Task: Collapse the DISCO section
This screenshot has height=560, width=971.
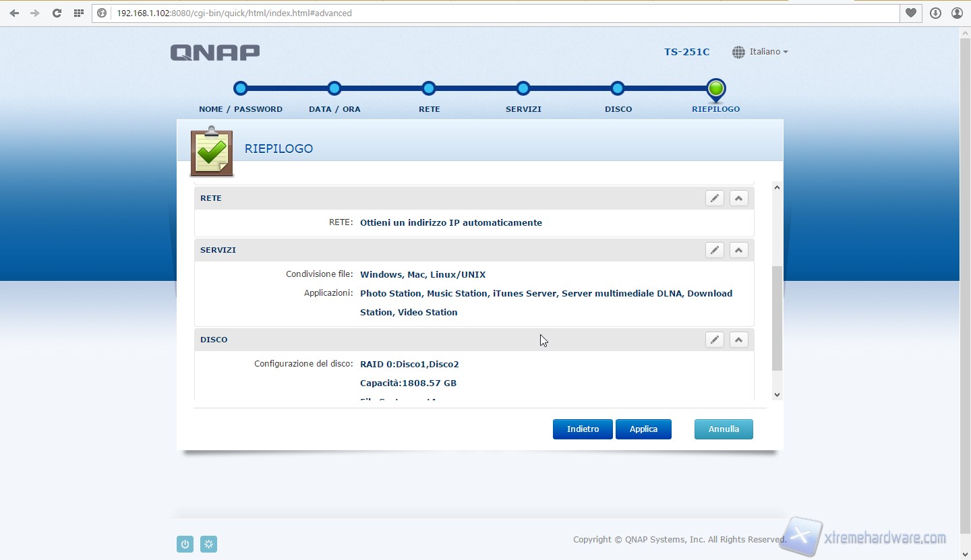Action: tap(738, 340)
